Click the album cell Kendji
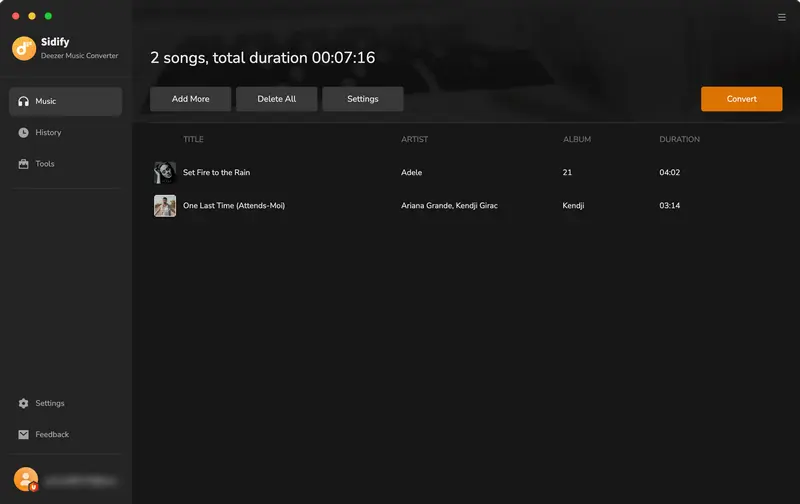 (573, 206)
